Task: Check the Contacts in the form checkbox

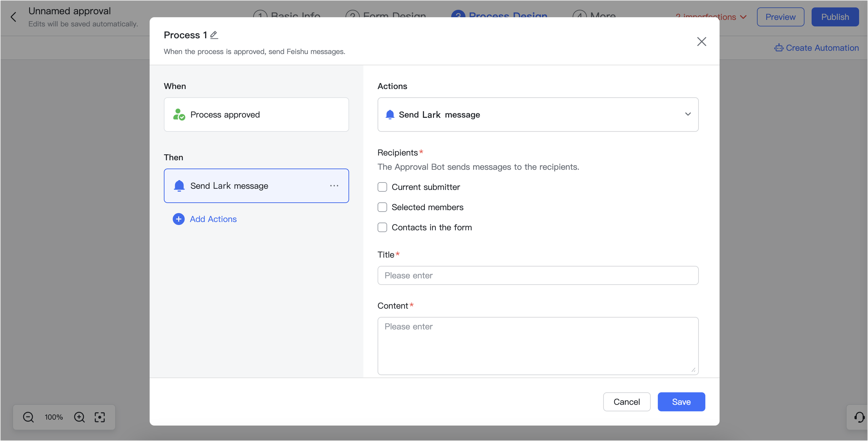Action: click(382, 227)
